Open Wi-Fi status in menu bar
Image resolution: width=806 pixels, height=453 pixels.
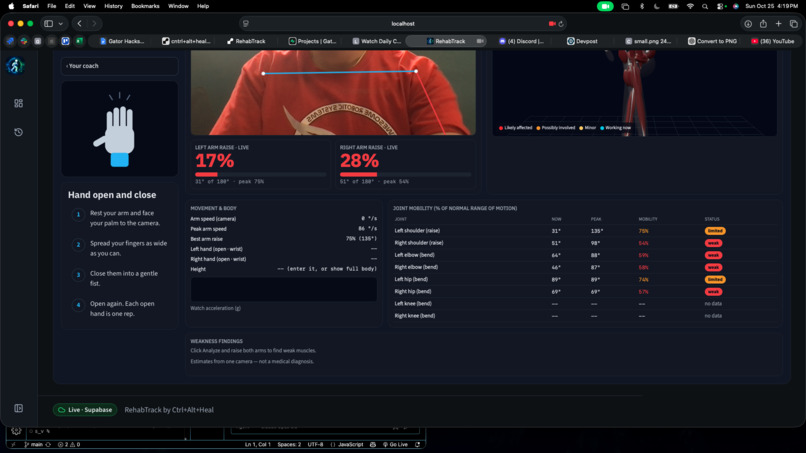point(690,6)
